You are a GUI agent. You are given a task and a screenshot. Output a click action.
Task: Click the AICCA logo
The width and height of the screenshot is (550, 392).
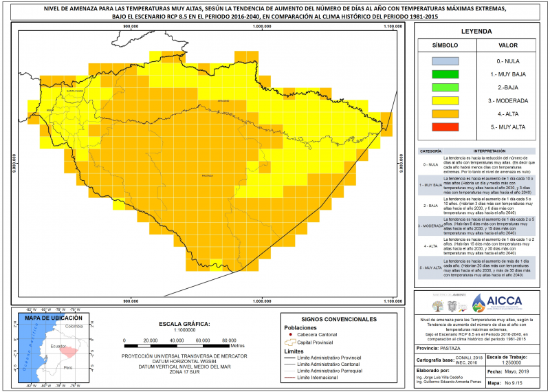coord(497,302)
